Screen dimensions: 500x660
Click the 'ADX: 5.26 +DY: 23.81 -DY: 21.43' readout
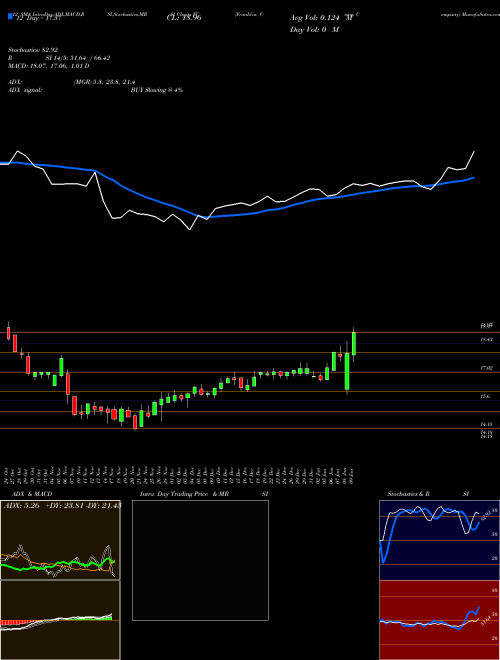click(x=62, y=505)
